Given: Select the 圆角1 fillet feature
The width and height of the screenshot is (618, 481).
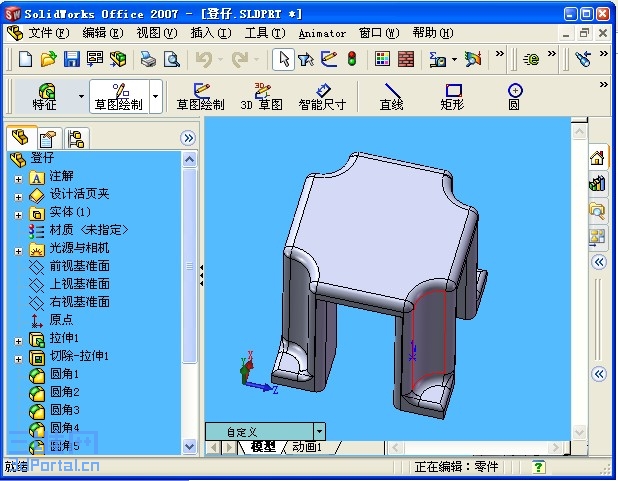Looking at the screenshot, I should [x=64, y=374].
